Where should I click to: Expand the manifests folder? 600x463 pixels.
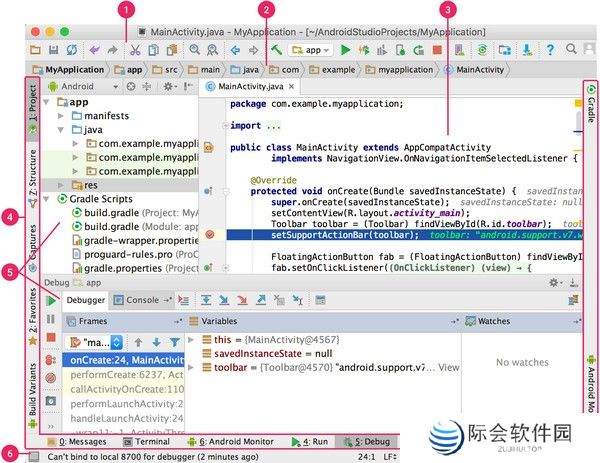[61, 116]
